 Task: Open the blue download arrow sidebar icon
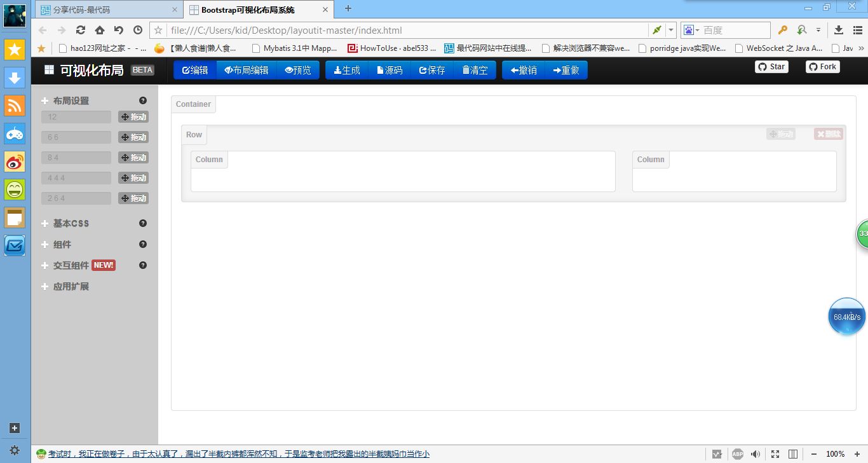pyautogui.click(x=15, y=78)
